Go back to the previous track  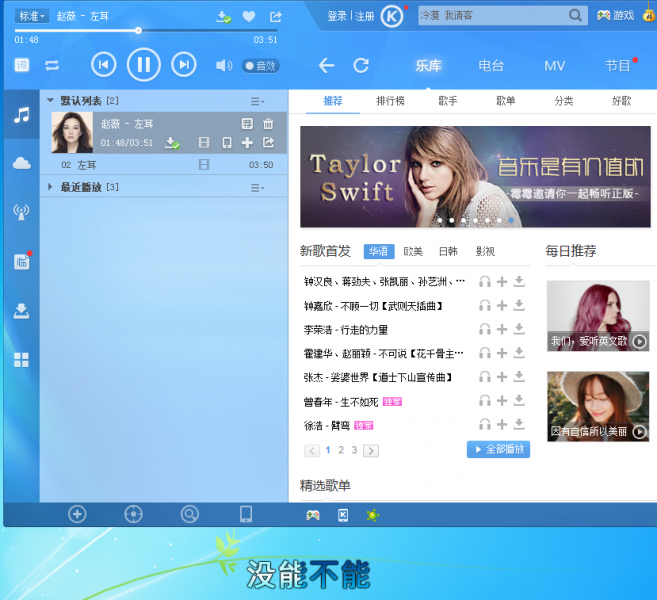point(103,65)
